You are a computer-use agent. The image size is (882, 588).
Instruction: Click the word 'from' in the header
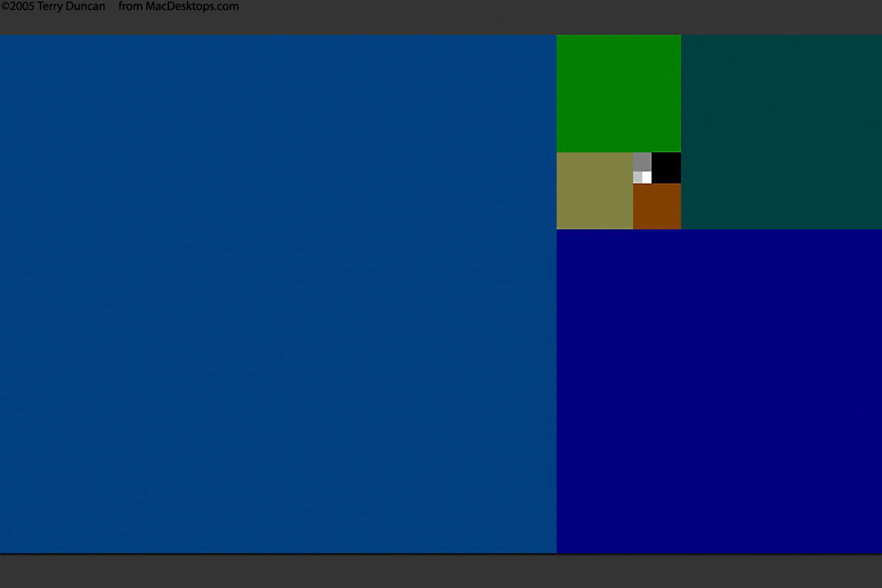(x=131, y=7)
